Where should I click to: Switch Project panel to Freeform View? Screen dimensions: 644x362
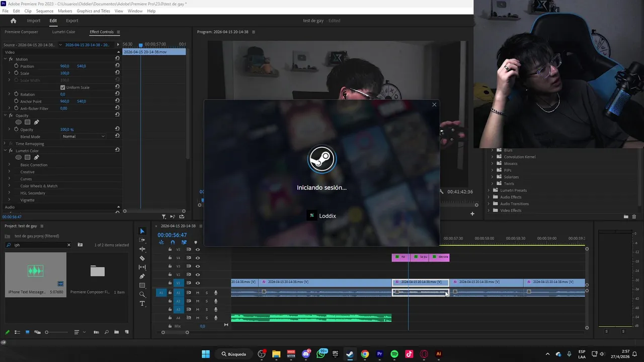(37, 332)
